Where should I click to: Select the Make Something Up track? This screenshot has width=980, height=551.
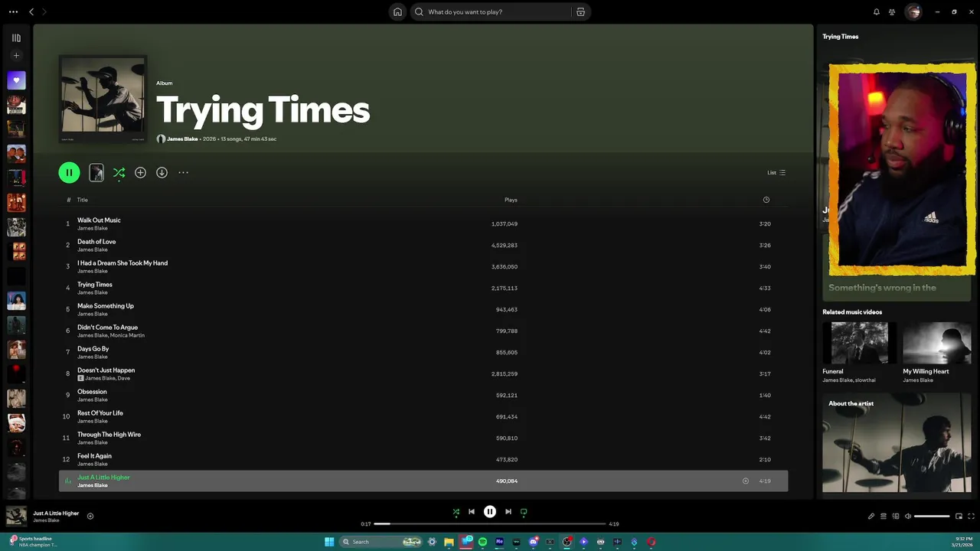423,309
